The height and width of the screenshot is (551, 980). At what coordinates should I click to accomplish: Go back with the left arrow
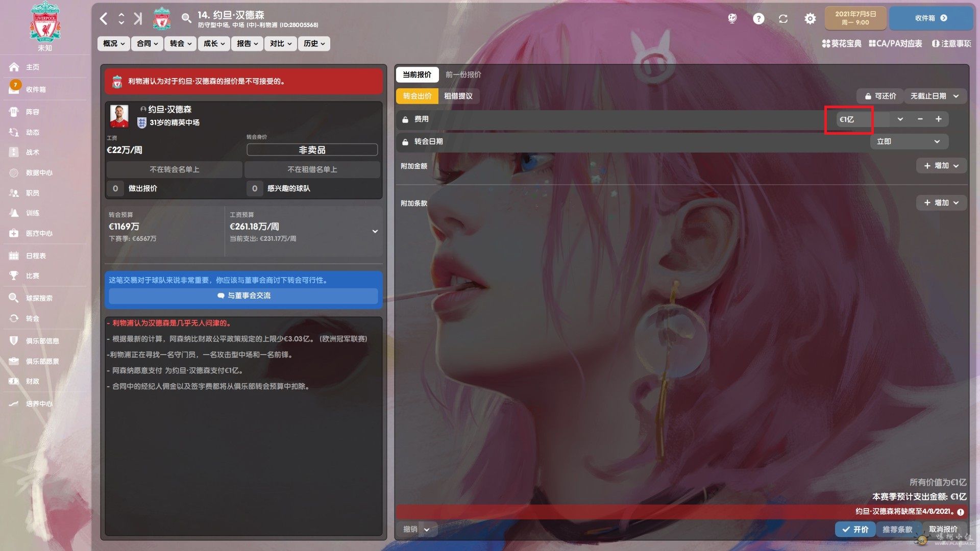tap(104, 19)
